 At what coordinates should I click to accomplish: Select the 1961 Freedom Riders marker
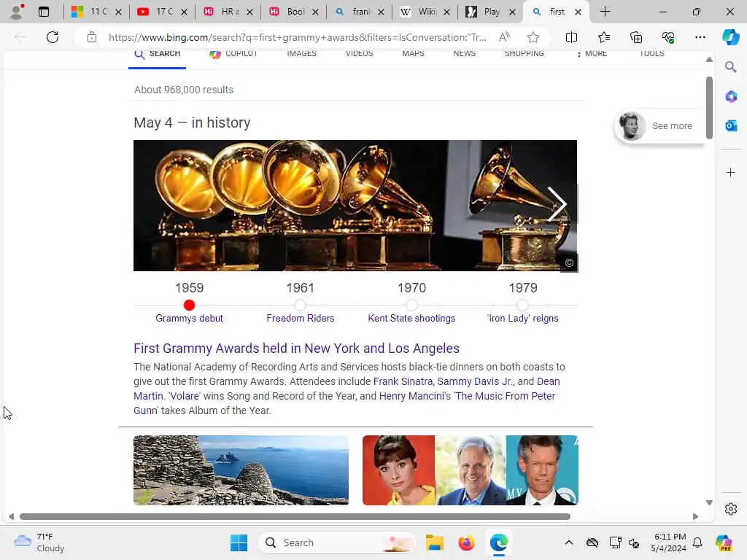(x=300, y=305)
